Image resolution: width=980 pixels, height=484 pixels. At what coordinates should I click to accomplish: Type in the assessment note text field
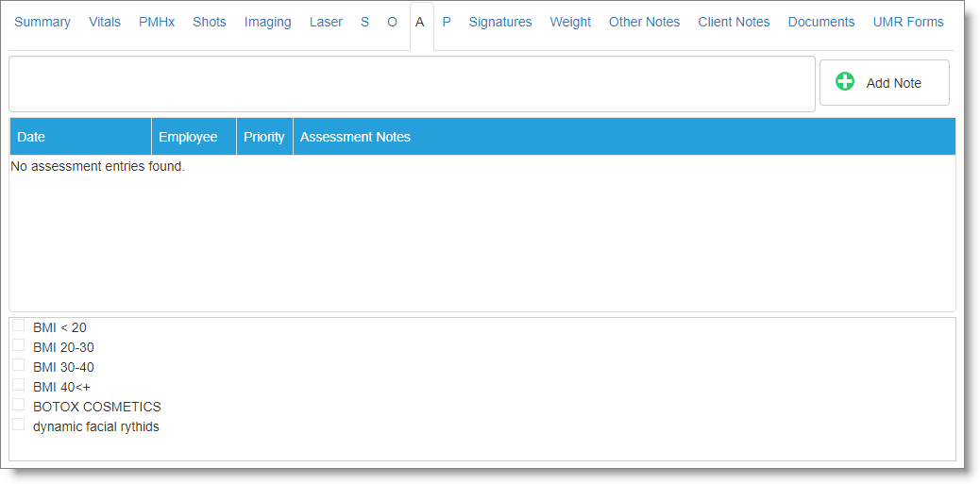point(412,84)
